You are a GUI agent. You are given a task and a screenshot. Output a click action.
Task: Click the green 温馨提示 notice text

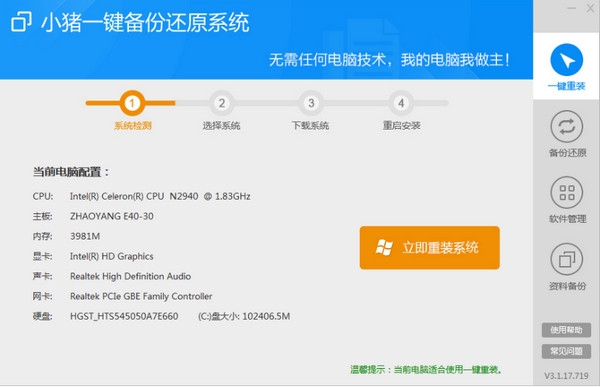click(x=426, y=370)
